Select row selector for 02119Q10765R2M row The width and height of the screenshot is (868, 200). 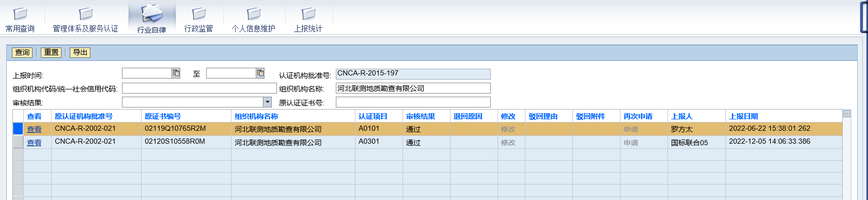(18, 129)
